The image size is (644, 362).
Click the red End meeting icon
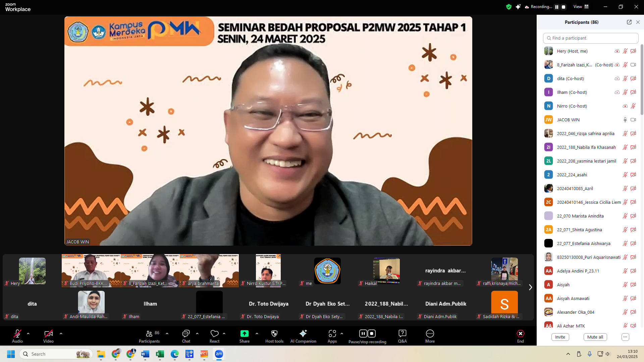520,334
